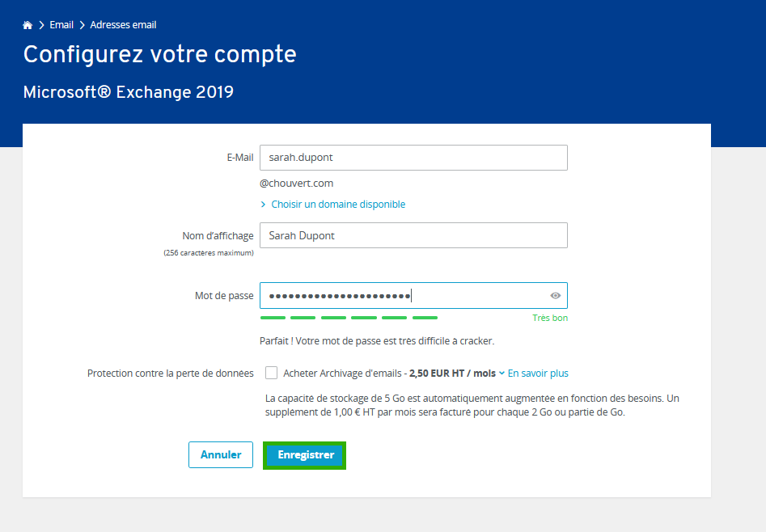The image size is (766, 532).
Task: Click the Configurez votre compte heading
Action: [159, 54]
